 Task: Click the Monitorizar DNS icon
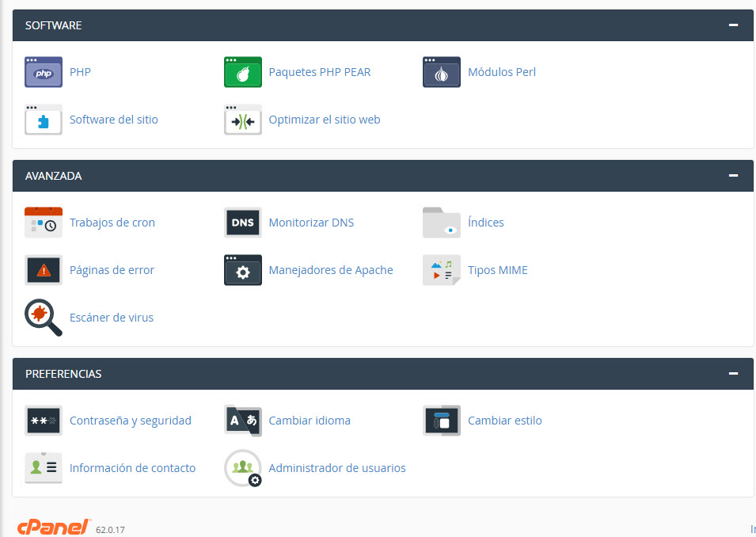click(242, 223)
